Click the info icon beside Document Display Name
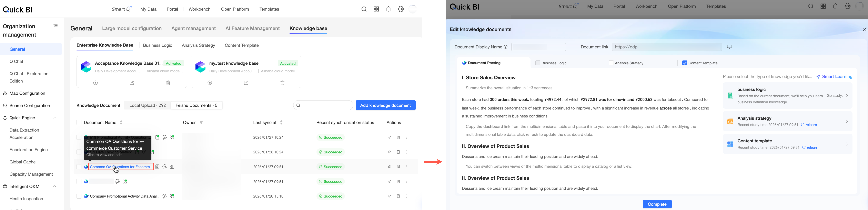The image size is (868, 210). (505, 47)
